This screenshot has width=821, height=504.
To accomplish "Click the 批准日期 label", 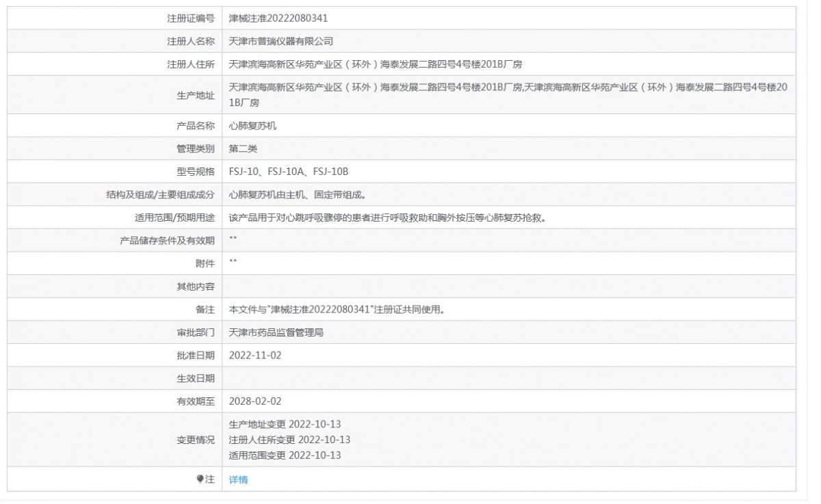I will click(196, 356).
